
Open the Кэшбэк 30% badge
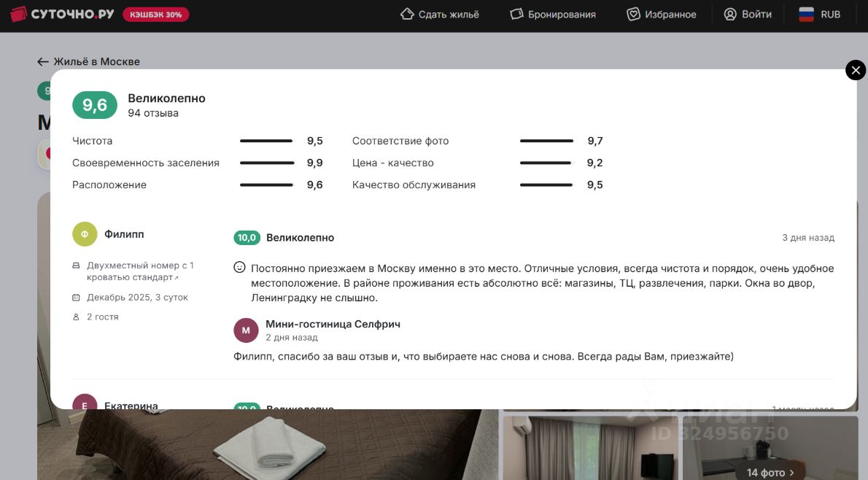[x=156, y=15]
